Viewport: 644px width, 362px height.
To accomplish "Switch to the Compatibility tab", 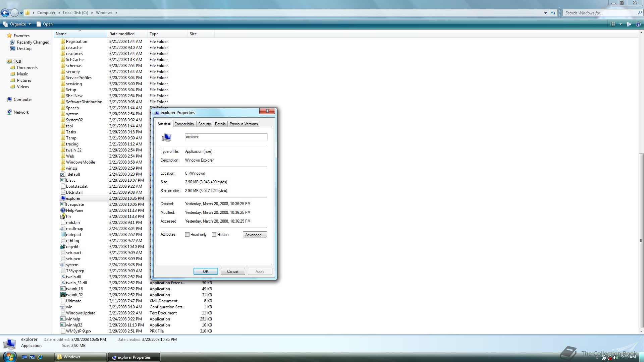I will click(x=184, y=124).
